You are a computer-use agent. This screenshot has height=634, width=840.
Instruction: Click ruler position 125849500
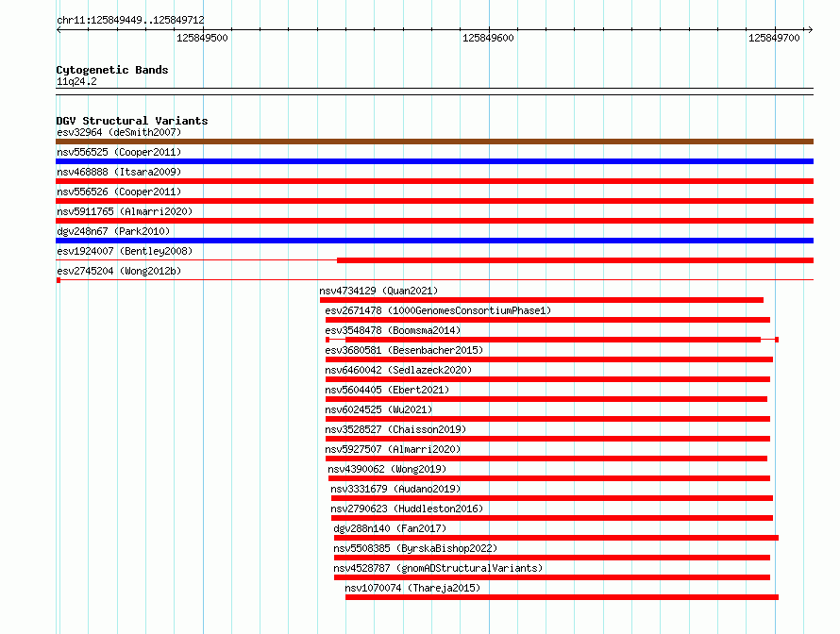tap(202, 38)
